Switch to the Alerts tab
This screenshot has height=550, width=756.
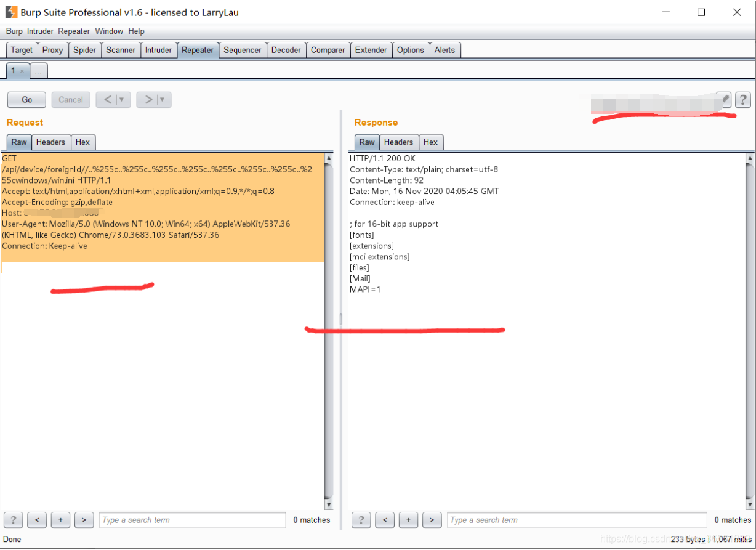pos(444,50)
